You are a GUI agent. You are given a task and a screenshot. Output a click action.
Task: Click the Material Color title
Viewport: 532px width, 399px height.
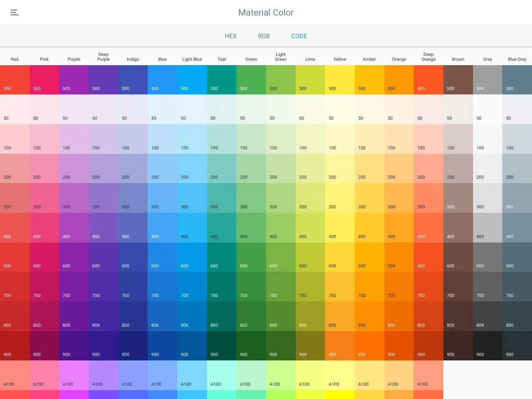[266, 12]
